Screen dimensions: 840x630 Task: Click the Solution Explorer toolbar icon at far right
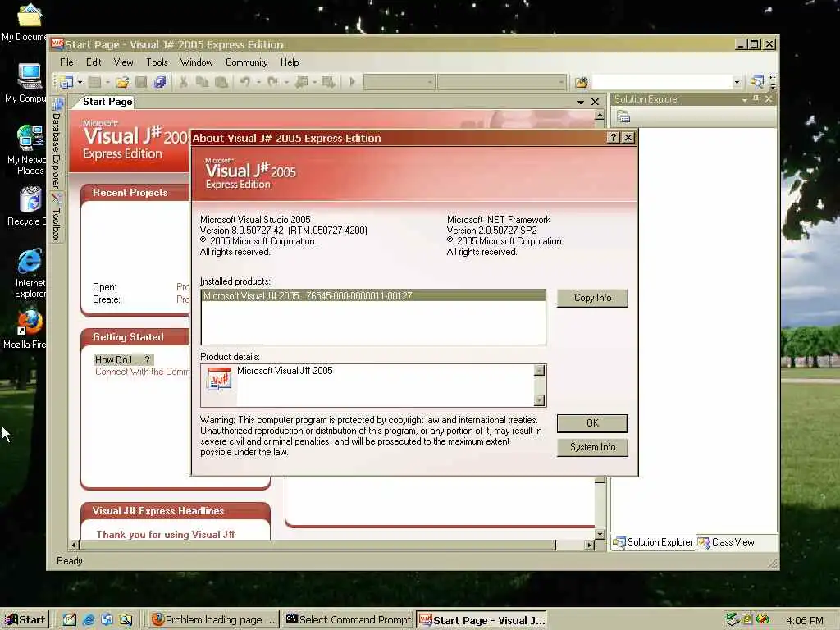(756, 82)
